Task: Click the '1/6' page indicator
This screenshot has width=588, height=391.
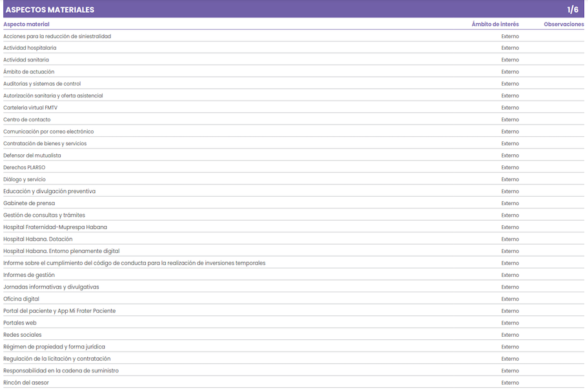Action: (x=573, y=10)
